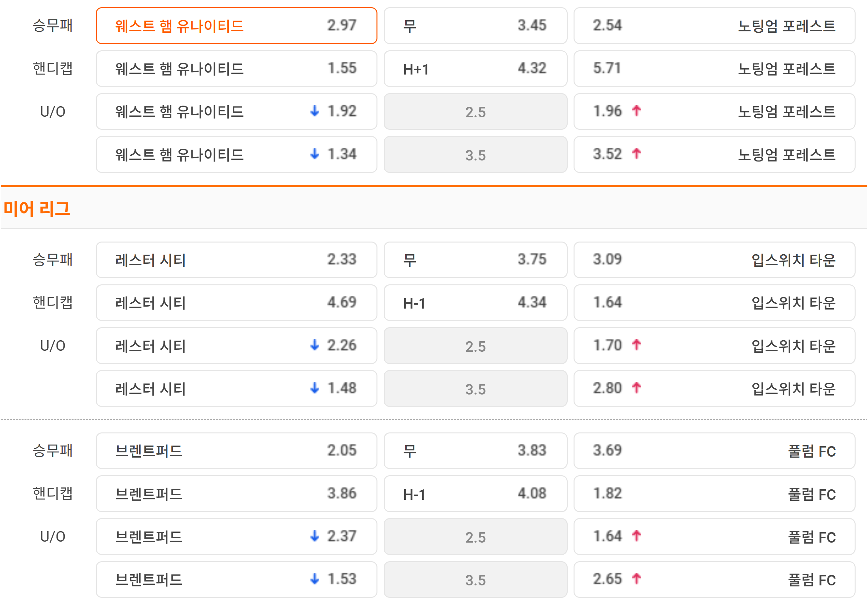Viewport: 868px width, 606px height.
Task: Click the blue down arrow beside 1.92
Action: pyautogui.click(x=314, y=111)
